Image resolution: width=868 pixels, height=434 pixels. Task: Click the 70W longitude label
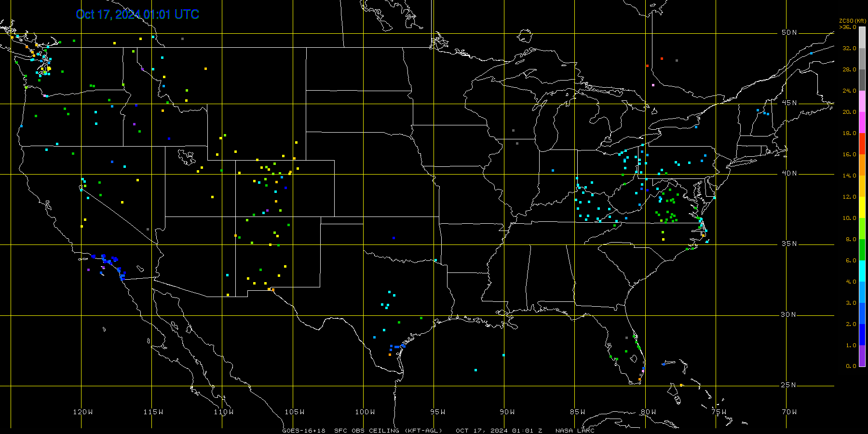[x=789, y=412]
